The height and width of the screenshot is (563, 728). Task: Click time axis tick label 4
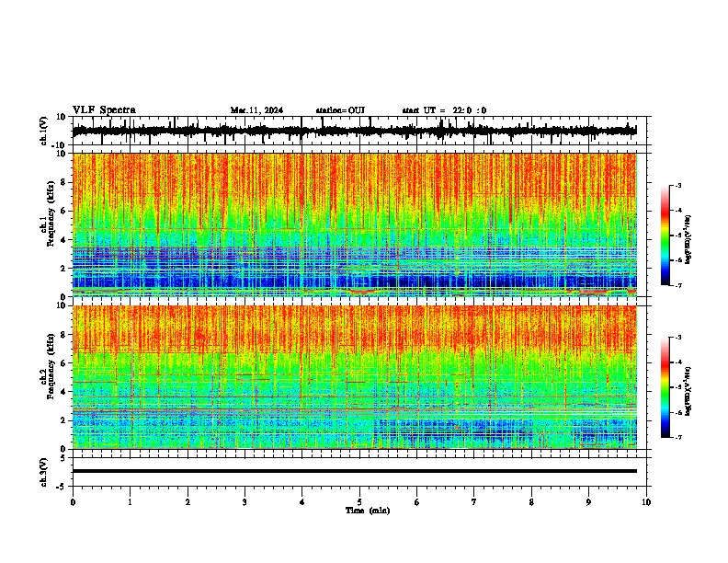point(302,502)
